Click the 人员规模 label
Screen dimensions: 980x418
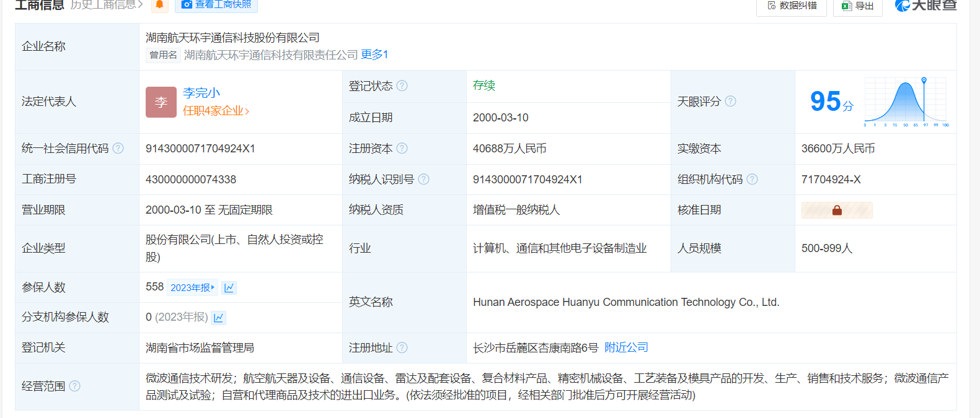(x=699, y=248)
